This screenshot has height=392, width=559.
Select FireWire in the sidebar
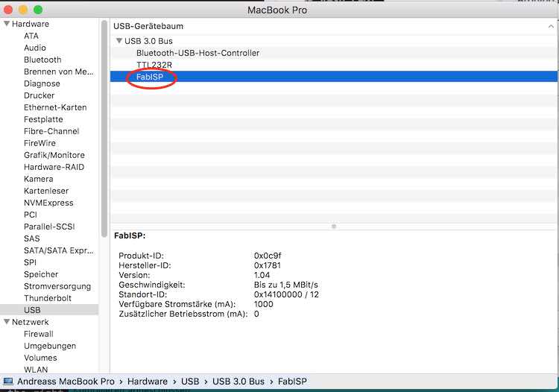40,143
